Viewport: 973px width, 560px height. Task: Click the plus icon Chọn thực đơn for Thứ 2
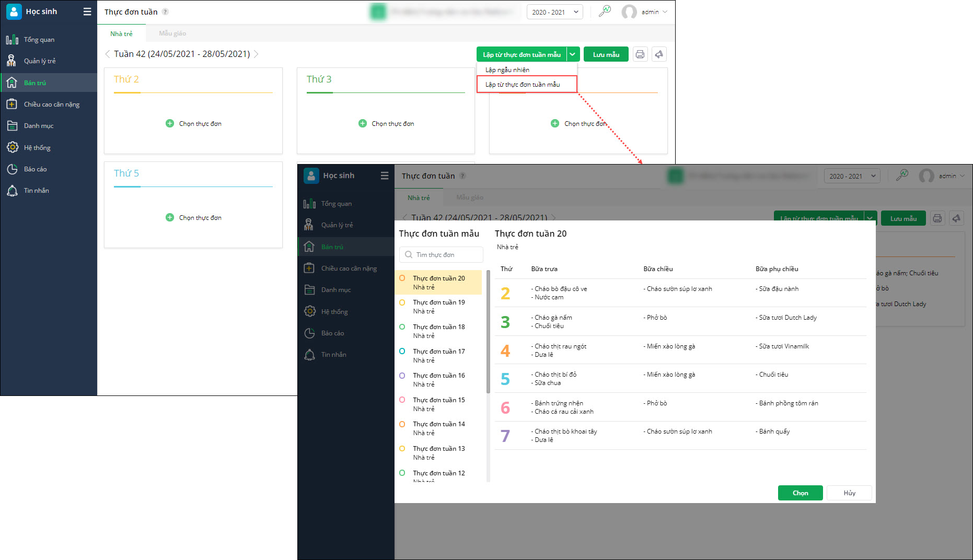click(170, 123)
